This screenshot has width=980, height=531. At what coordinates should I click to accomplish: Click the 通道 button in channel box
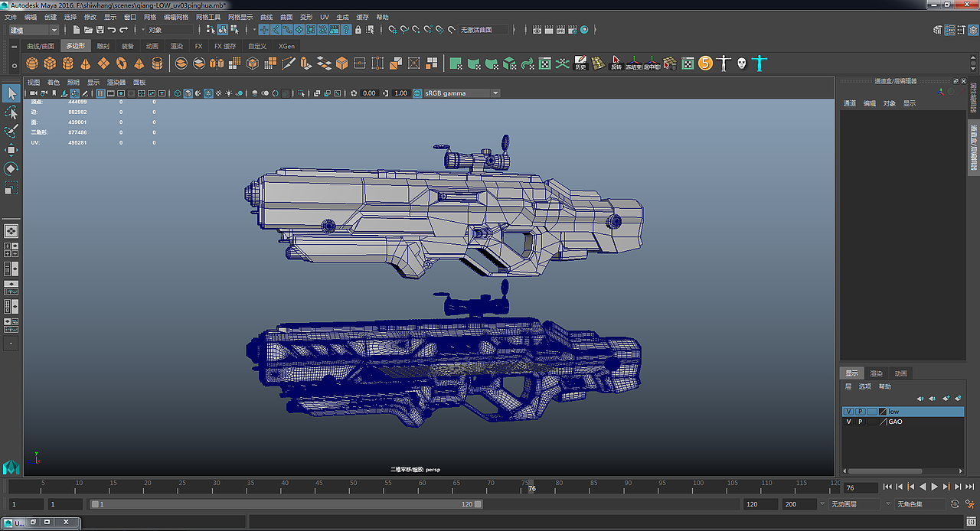tap(850, 103)
